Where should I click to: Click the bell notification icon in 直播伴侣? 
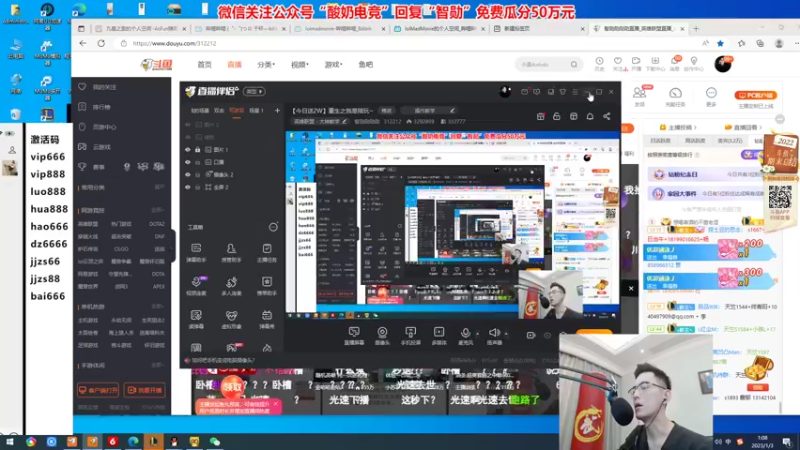590,116
